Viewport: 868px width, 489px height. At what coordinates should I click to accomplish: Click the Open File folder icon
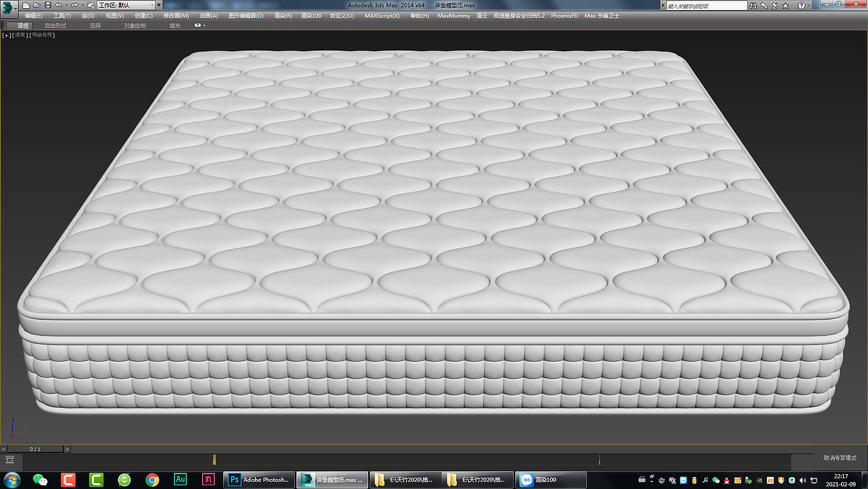click(x=37, y=5)
